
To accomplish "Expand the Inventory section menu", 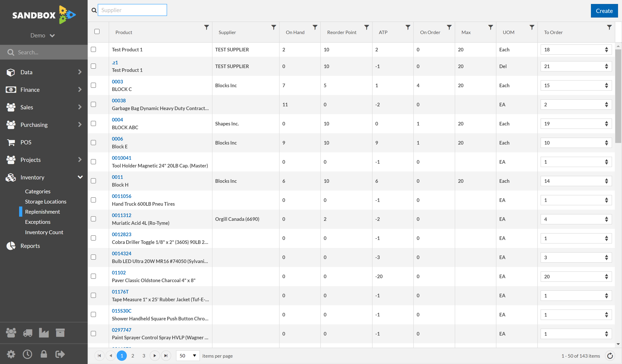I will 80,177.
